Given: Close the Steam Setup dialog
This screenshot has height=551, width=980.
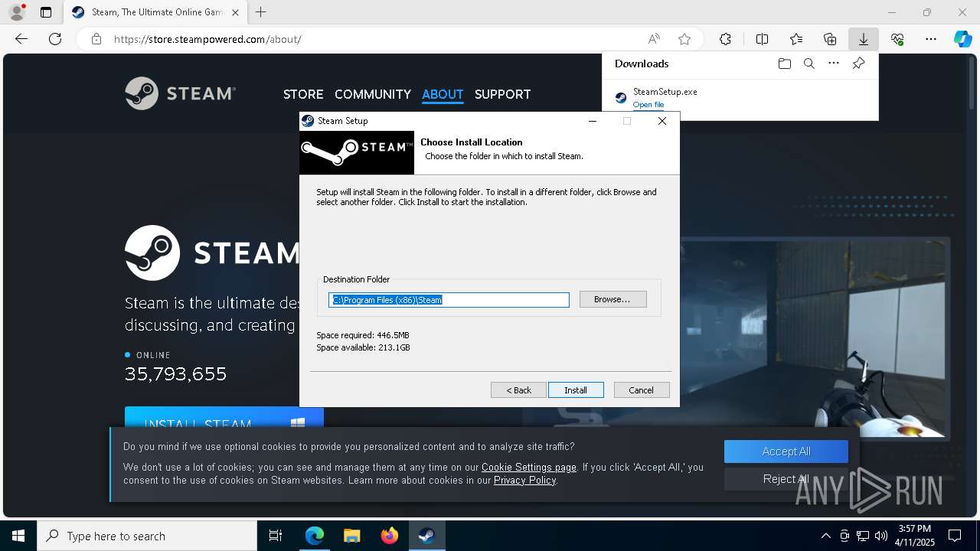Looking at the screenshot, I should (x=662, y=121).
